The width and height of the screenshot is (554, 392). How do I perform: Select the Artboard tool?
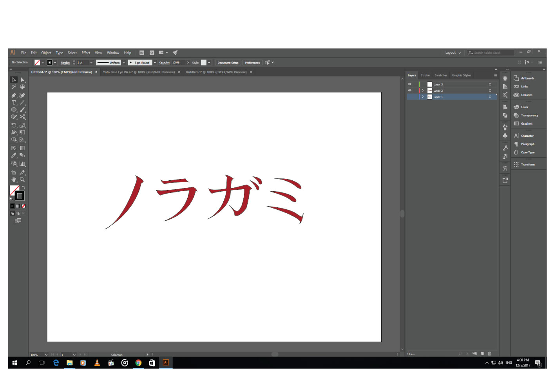pyautogui.click(x=14, y=172)
